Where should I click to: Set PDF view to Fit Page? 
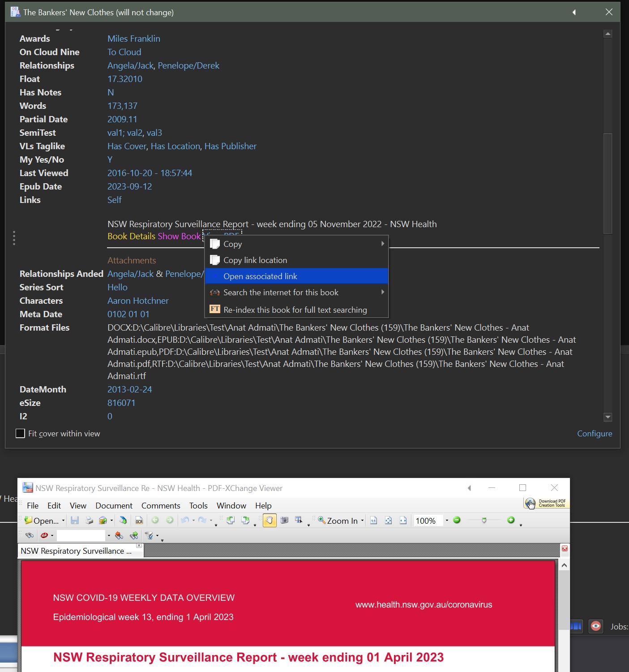[389, 520]
